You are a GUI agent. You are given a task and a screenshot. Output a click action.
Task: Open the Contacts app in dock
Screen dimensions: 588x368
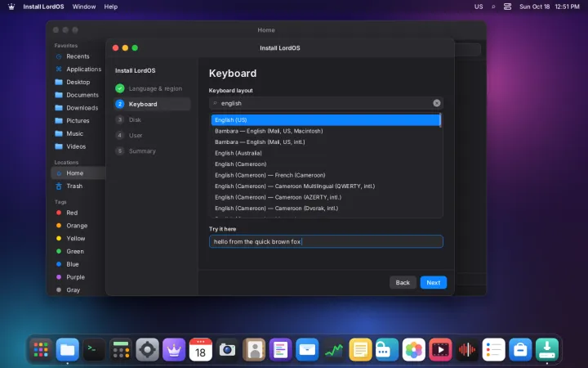coord(254,350)
